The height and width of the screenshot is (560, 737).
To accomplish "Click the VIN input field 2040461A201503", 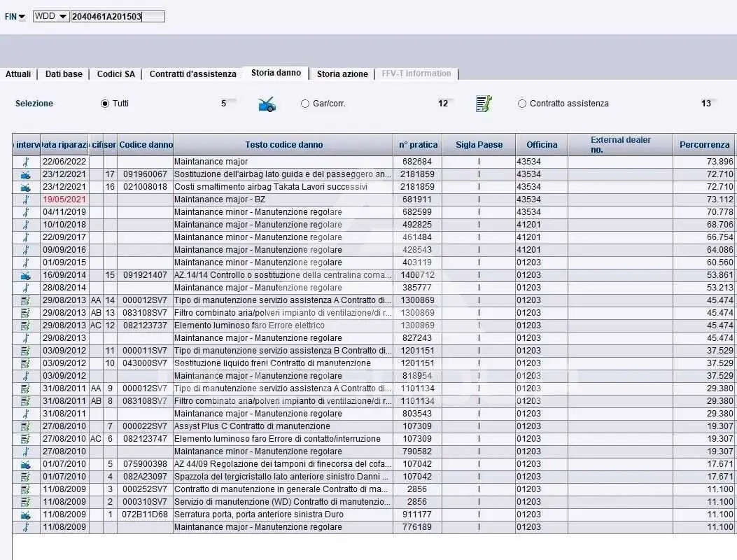I will pyautogui.click(x=118, y=17).
